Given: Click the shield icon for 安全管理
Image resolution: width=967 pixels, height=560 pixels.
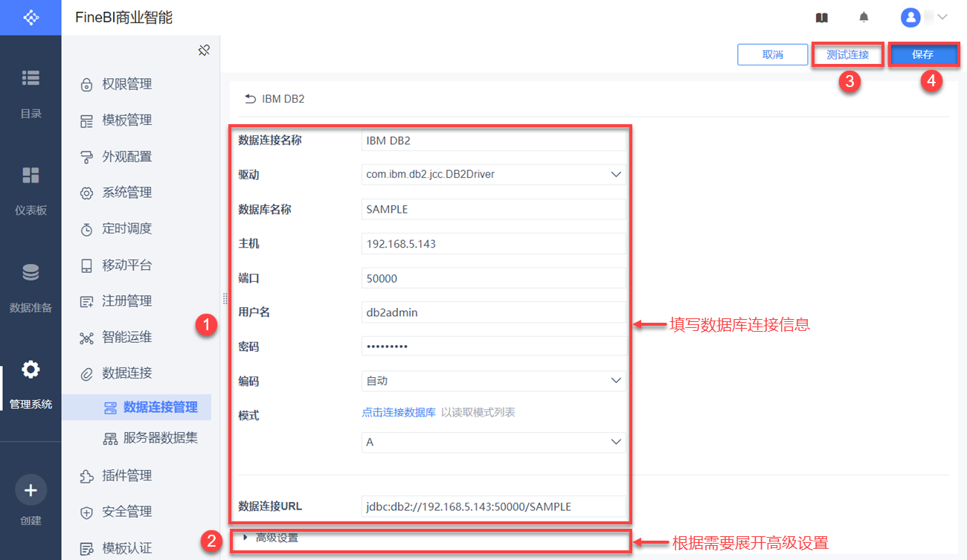Looking at the screenshot, I should pos(86,512).
